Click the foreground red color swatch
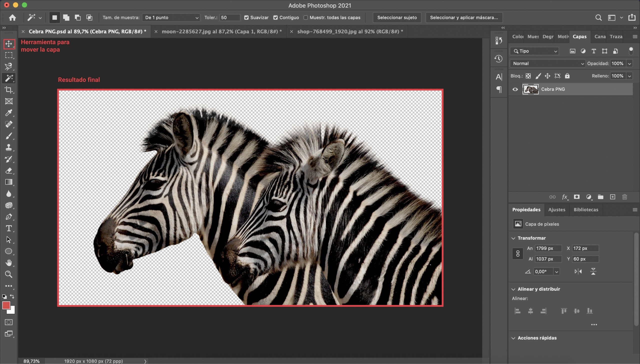This screenshot has width=640, height=364. pos(6,305)
